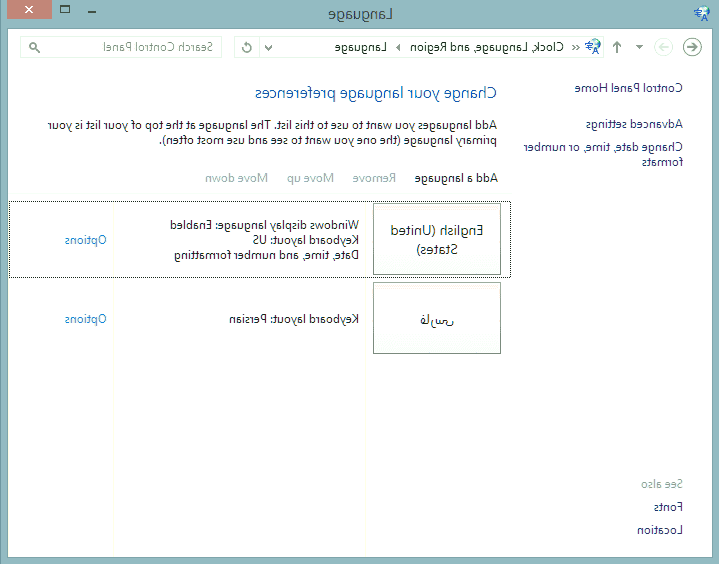Open Options for English (United States)
Image resolution: width=719 pixels, height=564 pixels.
click(x=85, y=240)
